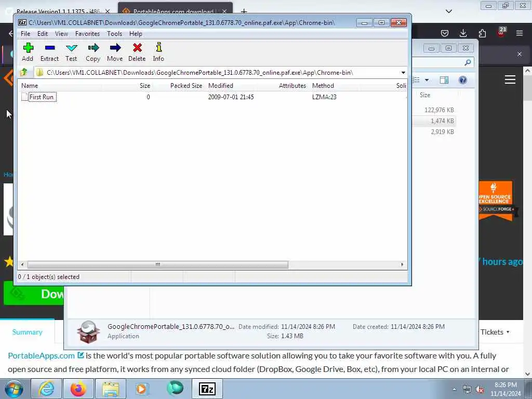
Task: Open Windows Media Player taskbar icon
Action: (x=142, y=389)
